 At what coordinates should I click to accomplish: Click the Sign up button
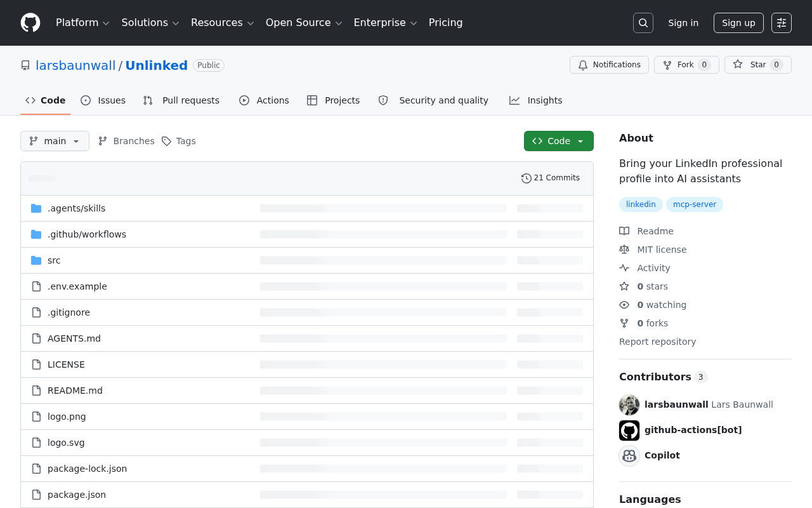(738, 23)
